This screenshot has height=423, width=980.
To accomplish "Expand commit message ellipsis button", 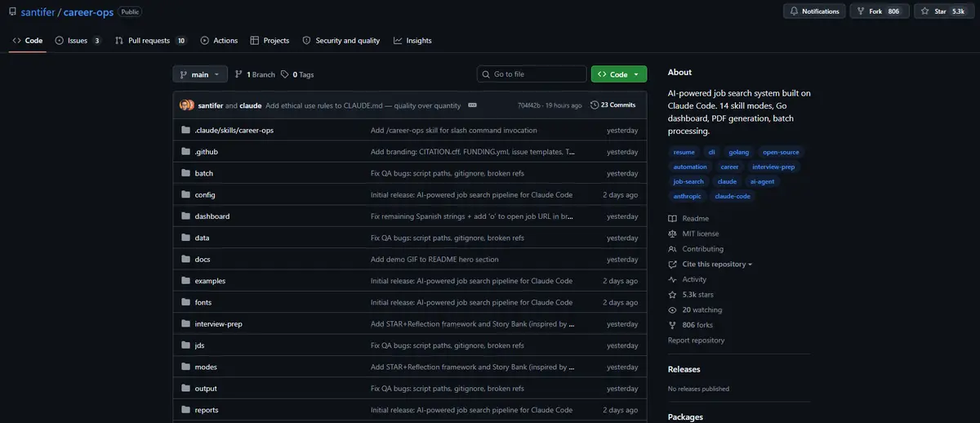I will [472, 105].
